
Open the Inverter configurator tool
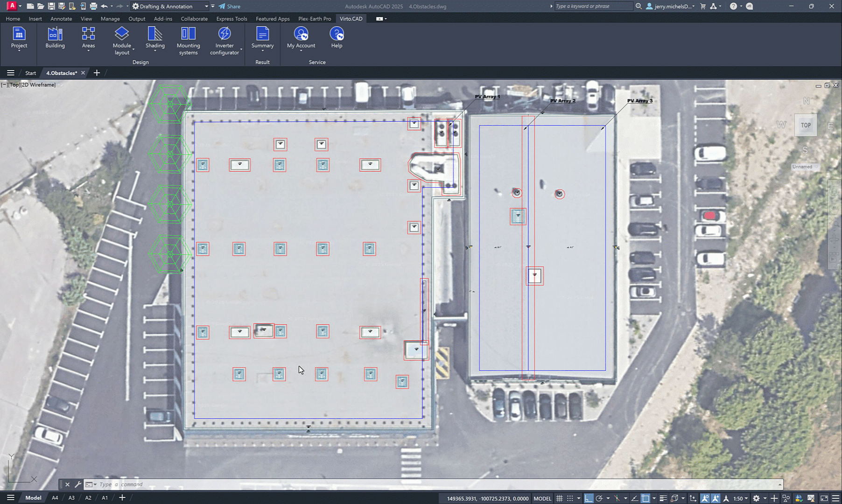[225, 41]
